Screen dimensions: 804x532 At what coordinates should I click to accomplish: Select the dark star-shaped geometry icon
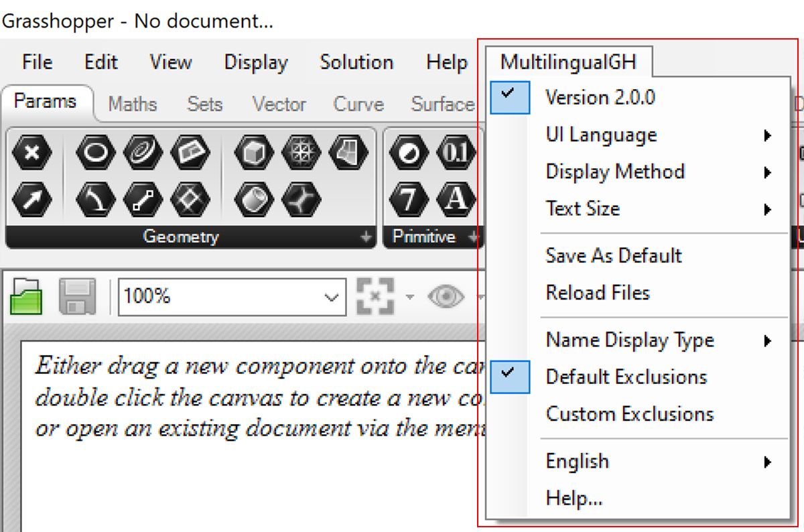[x=301, y=199]
